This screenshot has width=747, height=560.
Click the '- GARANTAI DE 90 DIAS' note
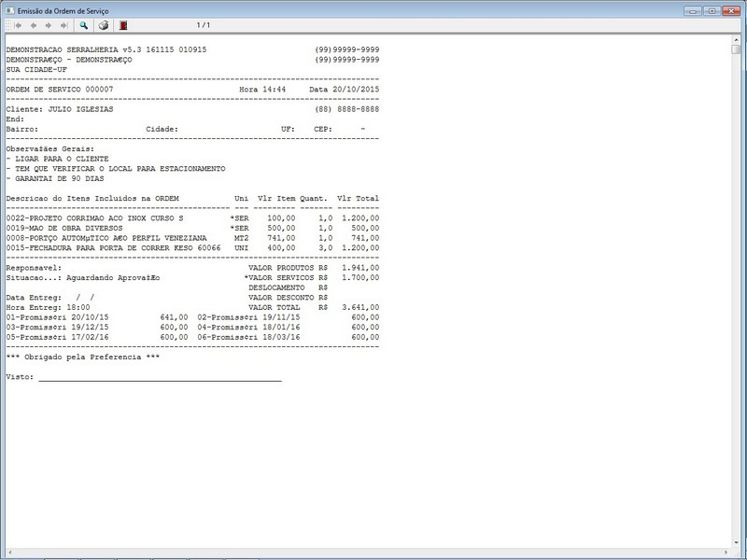pos(55,178)
